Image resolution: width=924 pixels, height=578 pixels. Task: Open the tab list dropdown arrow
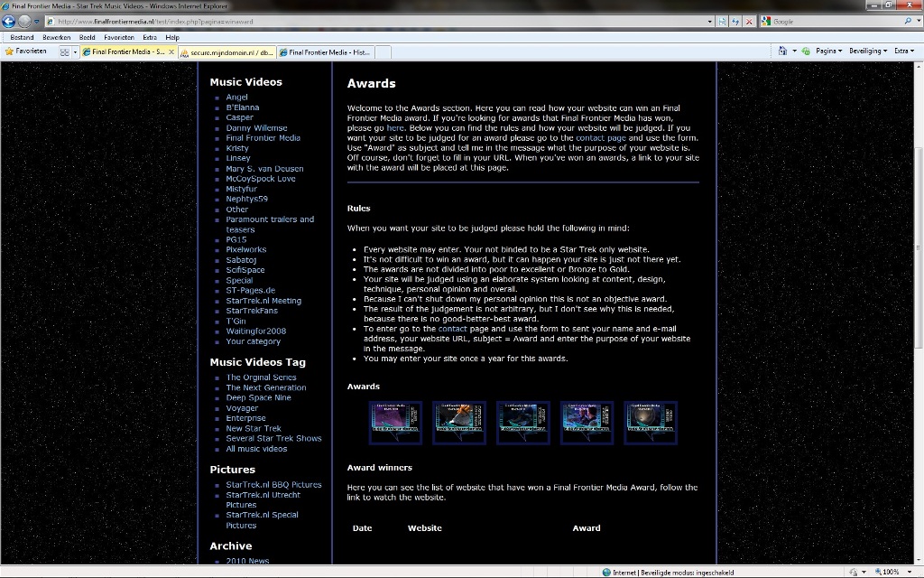(75, 51)
